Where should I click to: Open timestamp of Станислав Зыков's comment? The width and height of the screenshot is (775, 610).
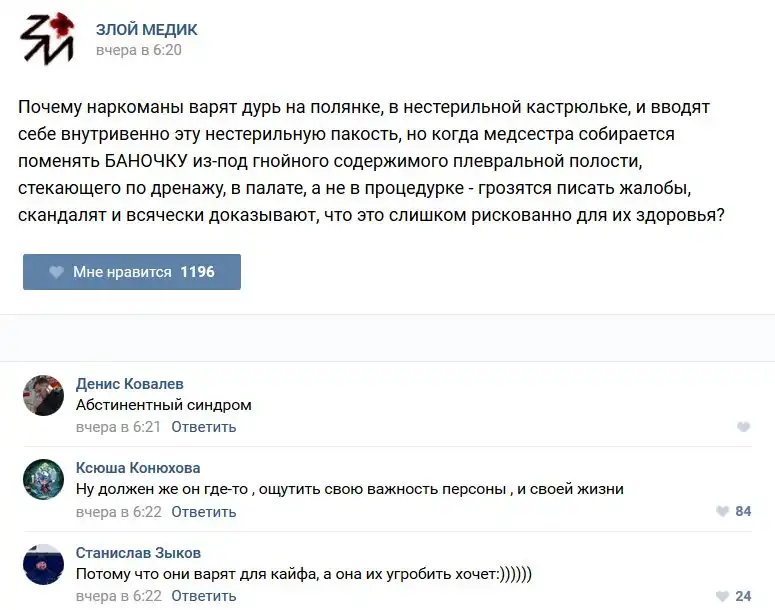119,596
